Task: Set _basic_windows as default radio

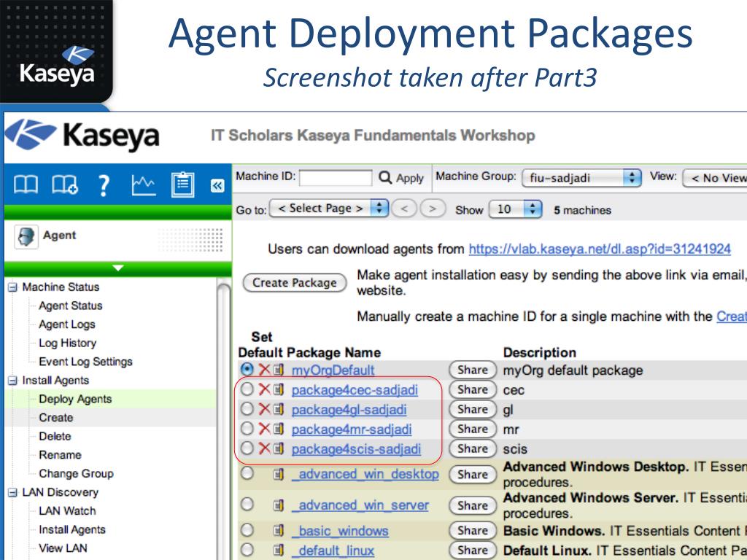Action: (x=247, y=529)
